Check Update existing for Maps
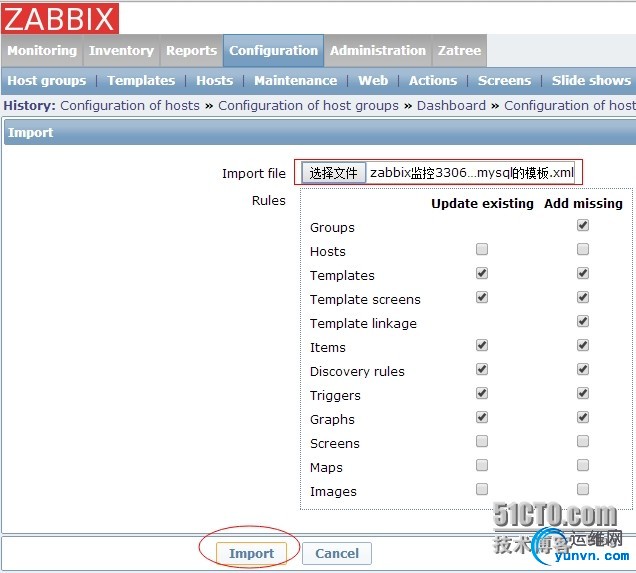636x573 pixels. click(x=482, y=465)
